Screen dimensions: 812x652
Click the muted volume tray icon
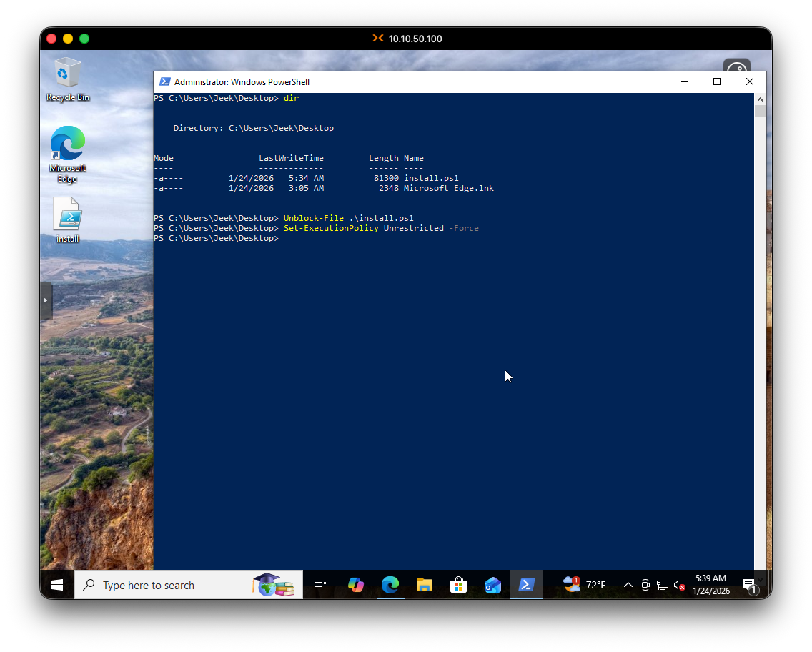click(x=680, y=585)
